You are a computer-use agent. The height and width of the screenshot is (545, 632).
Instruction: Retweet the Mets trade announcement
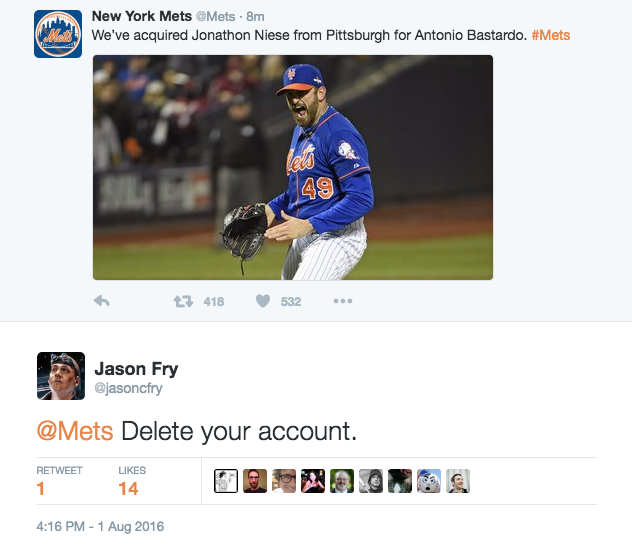pyautogui.click(x=184, y=301)
